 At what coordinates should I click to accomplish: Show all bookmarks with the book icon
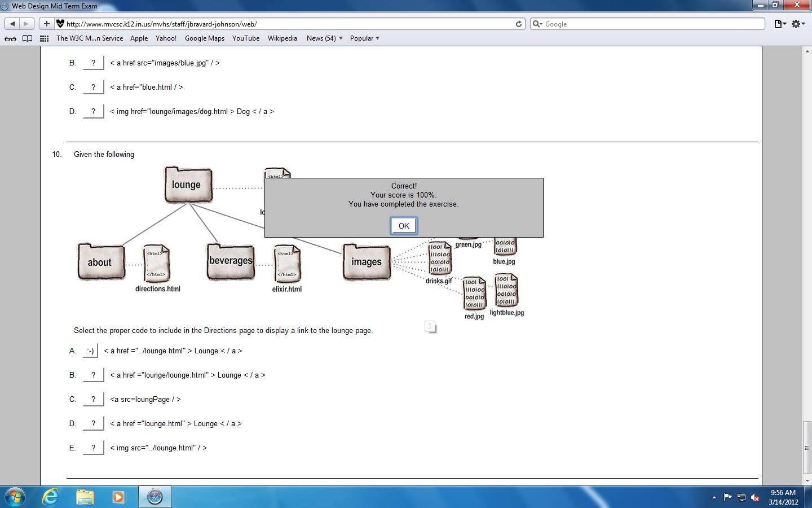[x=27, y=38]
